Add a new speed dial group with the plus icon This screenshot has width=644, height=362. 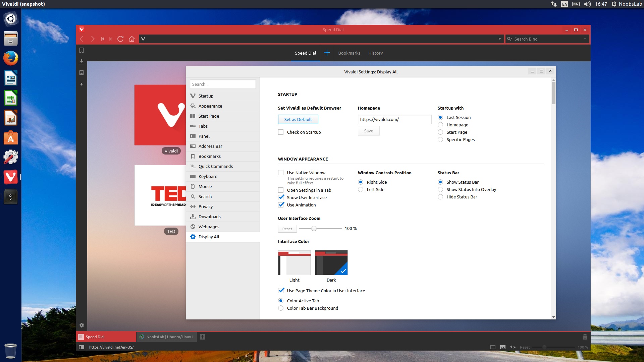[327, 53]
